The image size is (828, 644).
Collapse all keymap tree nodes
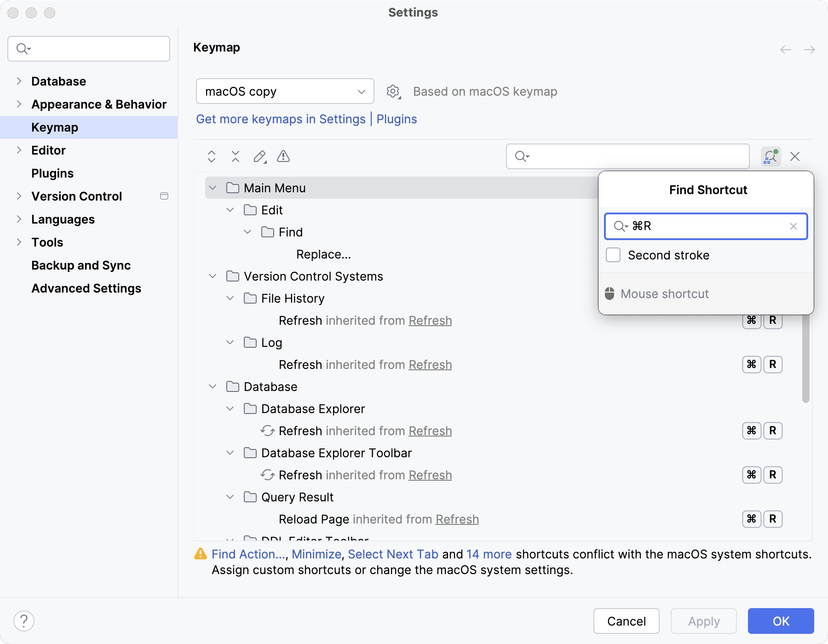point(235,156)
